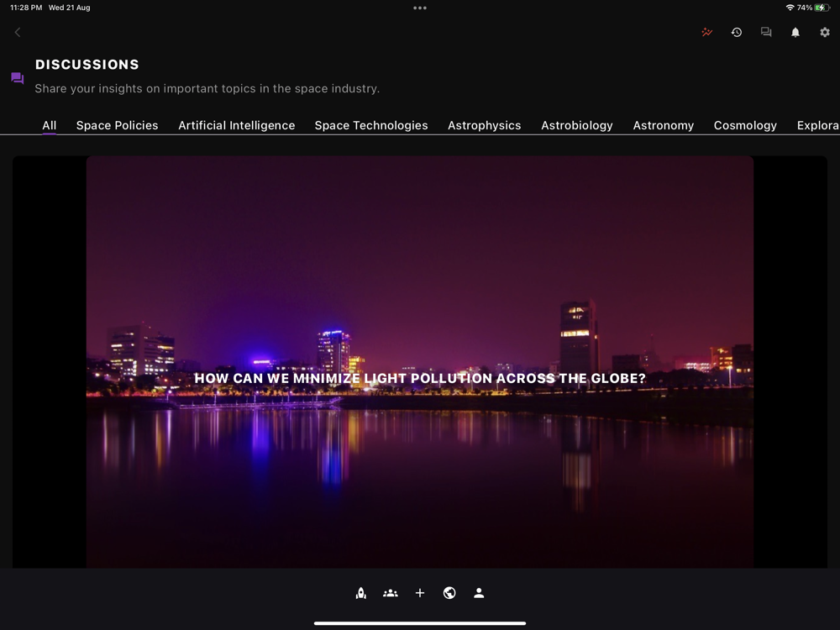The width and height of the screenshot is (840, 630).
Task: Open settings gear icon
Action: click(x=825, y=32)
